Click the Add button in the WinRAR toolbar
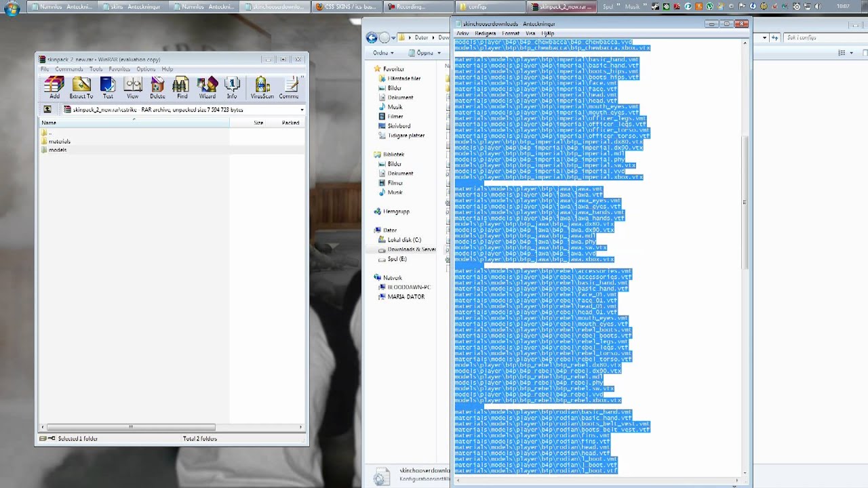This screenshot has height=488, width=868. tap(54, 87)
